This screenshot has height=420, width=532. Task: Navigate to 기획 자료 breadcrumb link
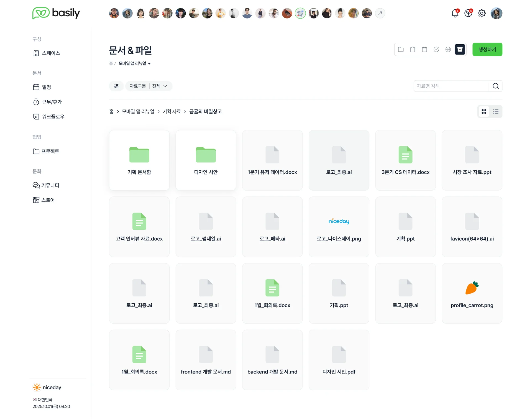[172, 111]
